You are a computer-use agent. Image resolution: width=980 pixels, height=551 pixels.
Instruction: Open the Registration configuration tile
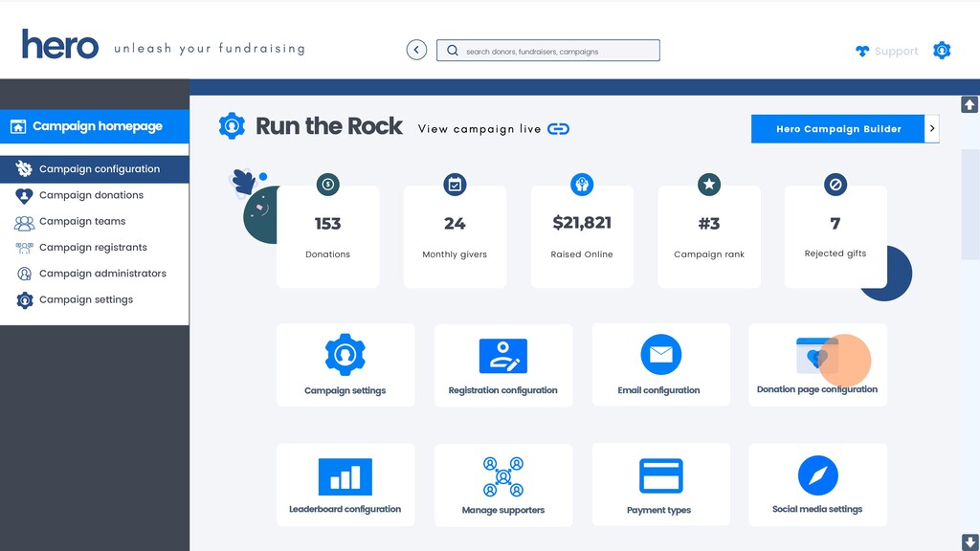[503, 364]
